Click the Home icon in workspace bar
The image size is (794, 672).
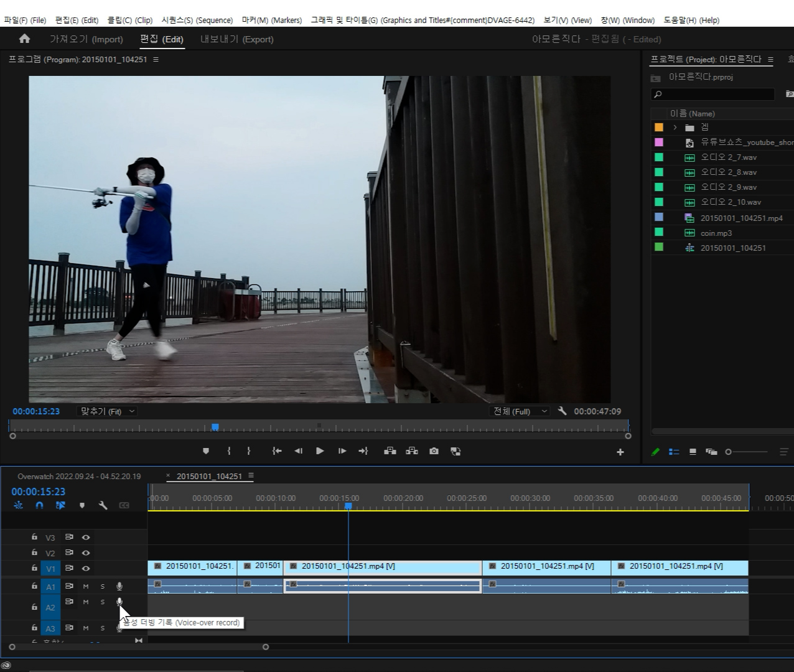(24, 39)
